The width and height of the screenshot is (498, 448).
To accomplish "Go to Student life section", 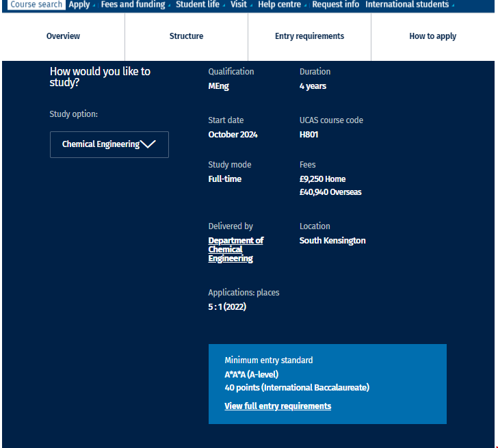I will pos(197,5).
